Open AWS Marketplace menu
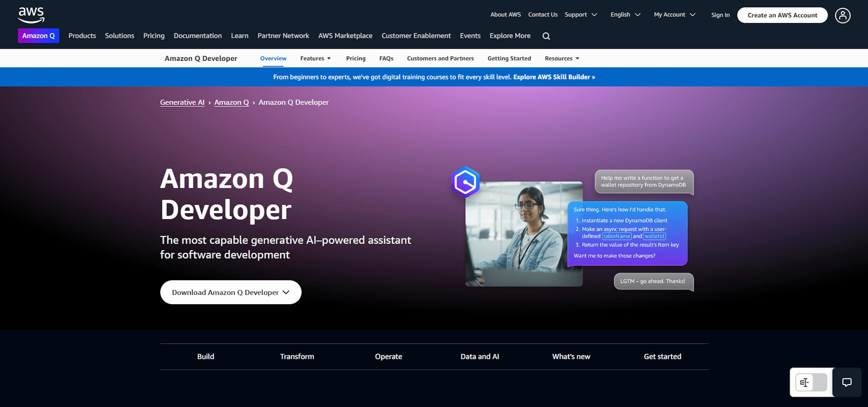Screen dimensions: 868x407 click(345, 36)
